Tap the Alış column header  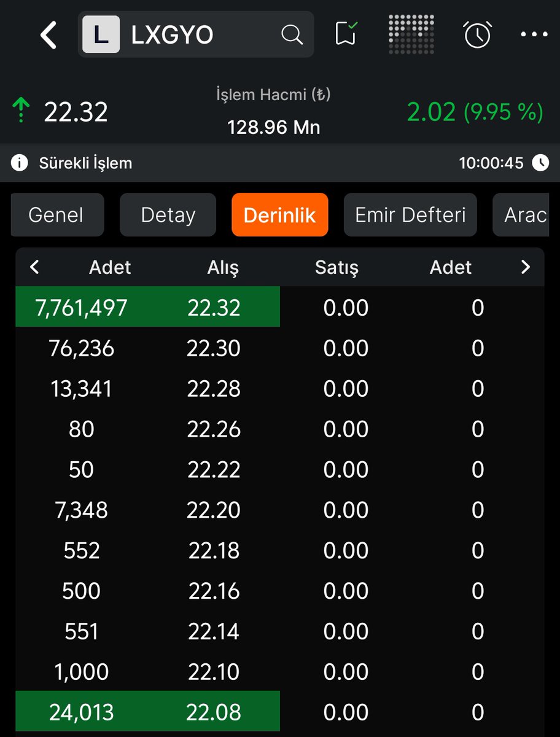pyautogui.click(x=222, y=267)
